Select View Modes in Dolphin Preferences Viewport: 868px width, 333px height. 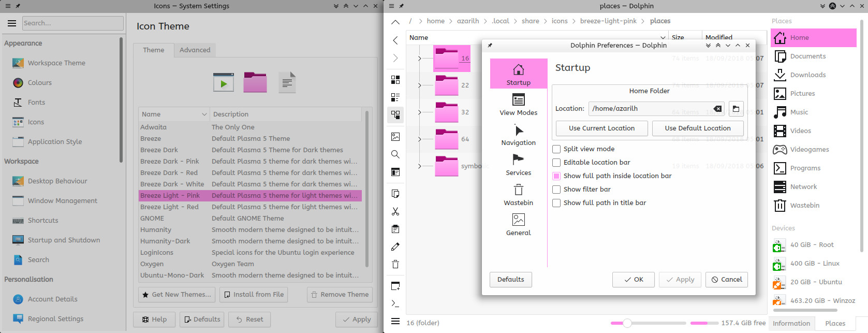click(x=519, y=104)
